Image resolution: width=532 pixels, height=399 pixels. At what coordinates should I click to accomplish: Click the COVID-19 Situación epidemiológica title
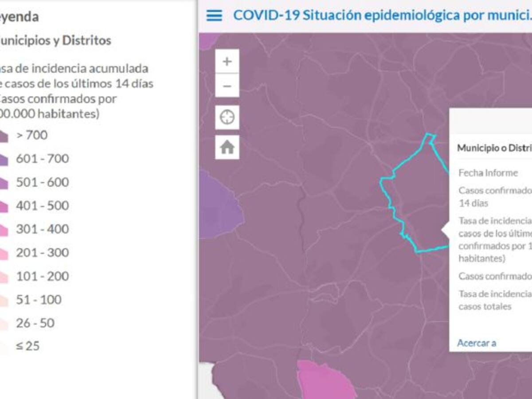[x=381, y=15]
